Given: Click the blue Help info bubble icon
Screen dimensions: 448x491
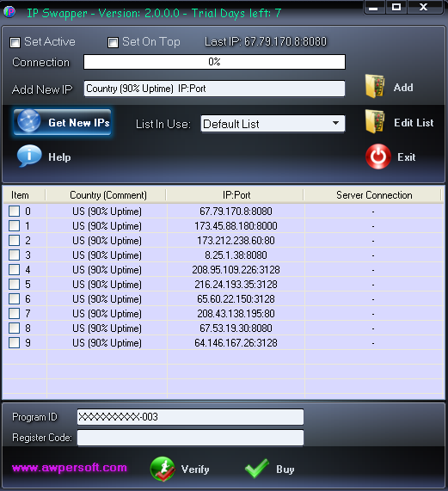Looking at the screenshot, I should click(x=29, y=156).
